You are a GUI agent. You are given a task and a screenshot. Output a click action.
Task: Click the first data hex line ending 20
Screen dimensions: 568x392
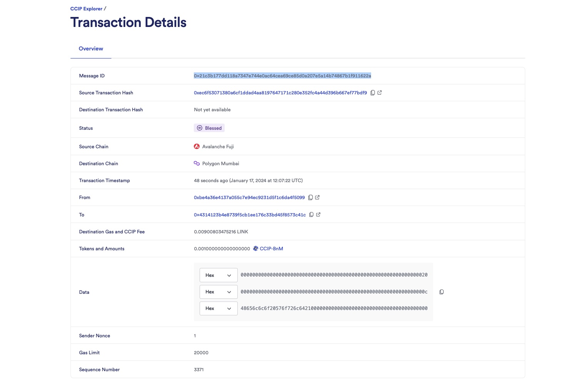(x=334, y=275)
